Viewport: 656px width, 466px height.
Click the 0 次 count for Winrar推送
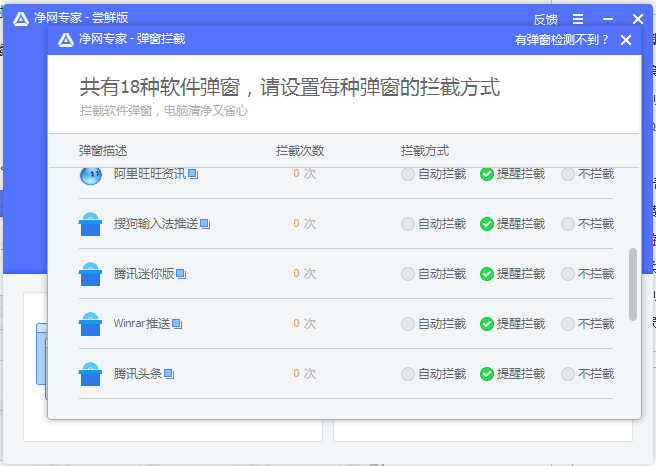tap(305, 324)
